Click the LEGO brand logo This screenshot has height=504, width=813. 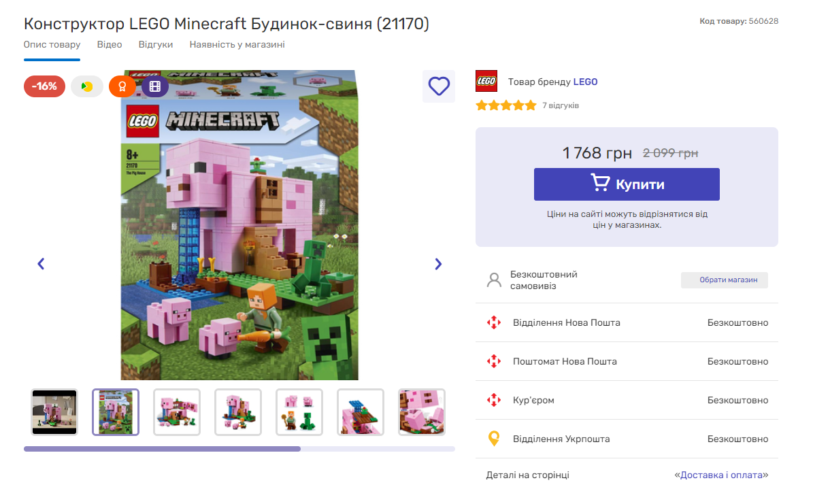486,82
